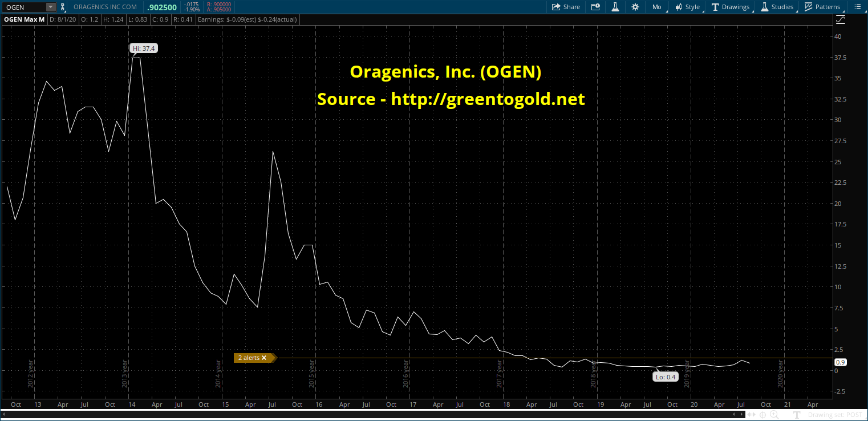Open the Style menu
This screenshot has height=421, width=868.
point(688,7)
